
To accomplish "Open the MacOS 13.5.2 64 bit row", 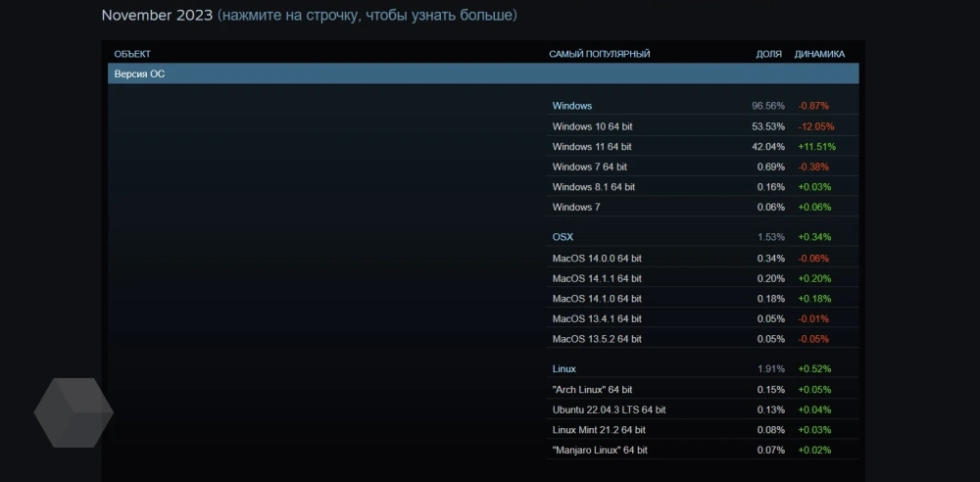I will pyautogui.click(x=597, y=339).
